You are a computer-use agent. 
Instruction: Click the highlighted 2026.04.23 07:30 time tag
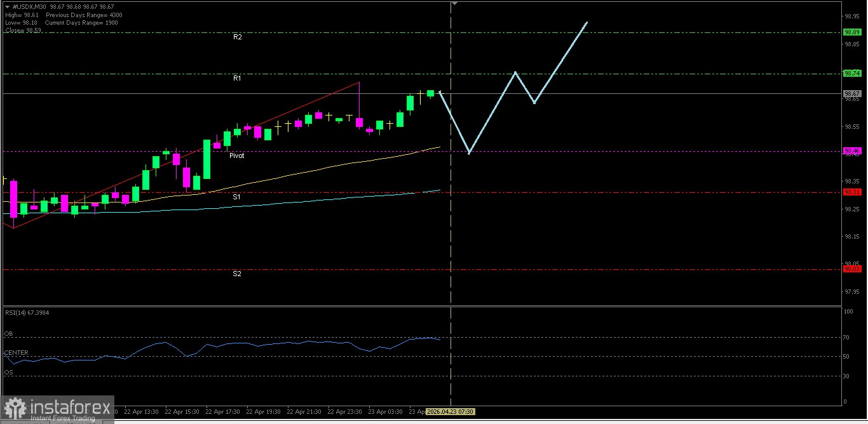point(451,411)
